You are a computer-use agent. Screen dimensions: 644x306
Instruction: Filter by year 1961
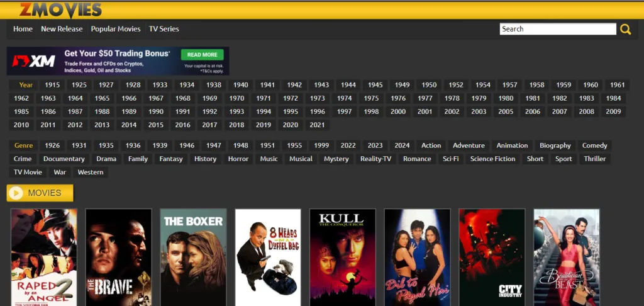click(618, 85)
